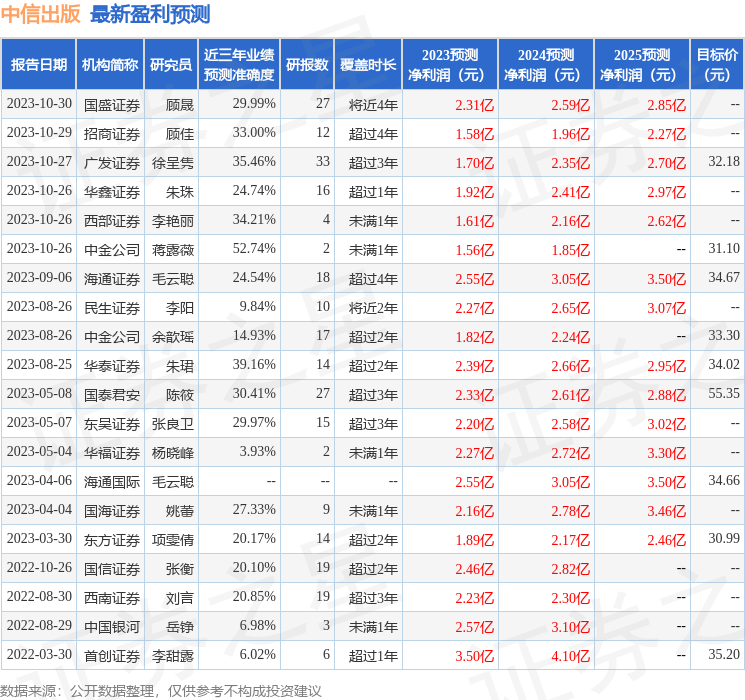Click analyst name 项雯倩
745x700 pixels.
point(173,539)
